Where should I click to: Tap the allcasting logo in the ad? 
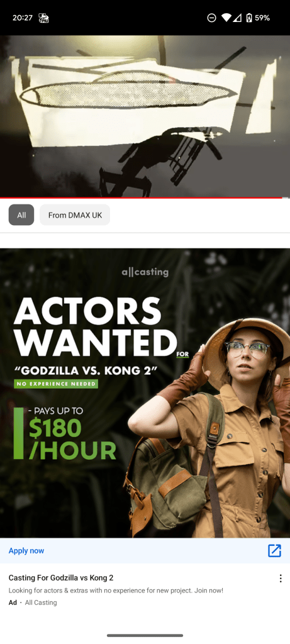pos(145,272)
